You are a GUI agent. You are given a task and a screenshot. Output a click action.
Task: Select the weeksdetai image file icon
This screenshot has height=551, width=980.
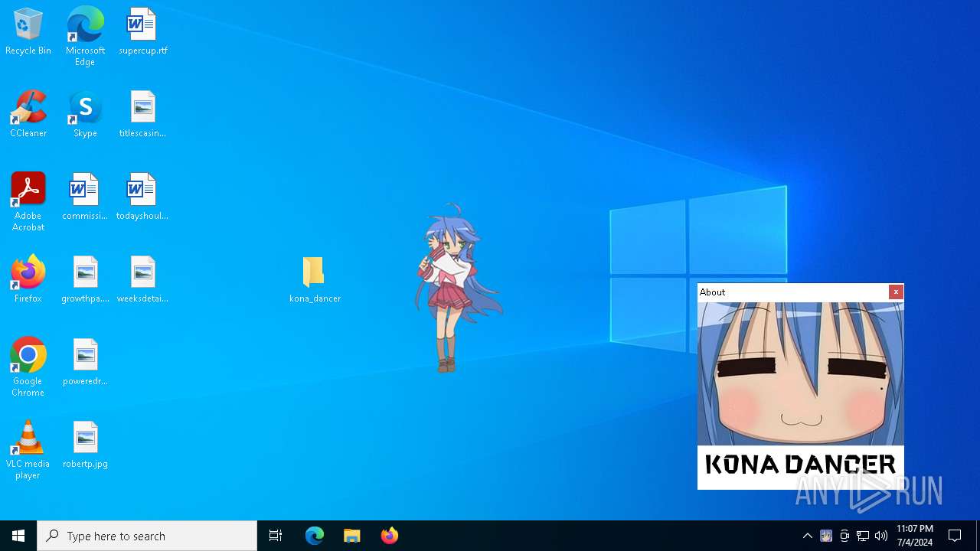(x=143, y=279)
